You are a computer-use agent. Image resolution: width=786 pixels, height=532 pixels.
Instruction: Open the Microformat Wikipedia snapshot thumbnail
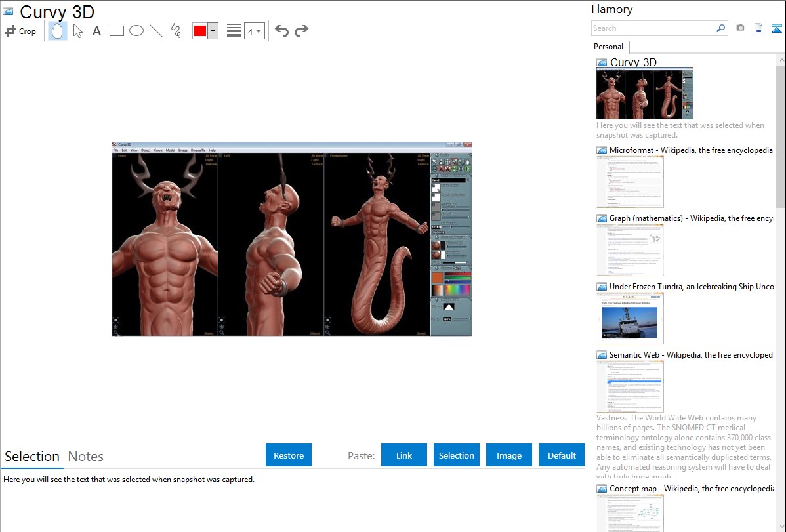coord(630,182)
